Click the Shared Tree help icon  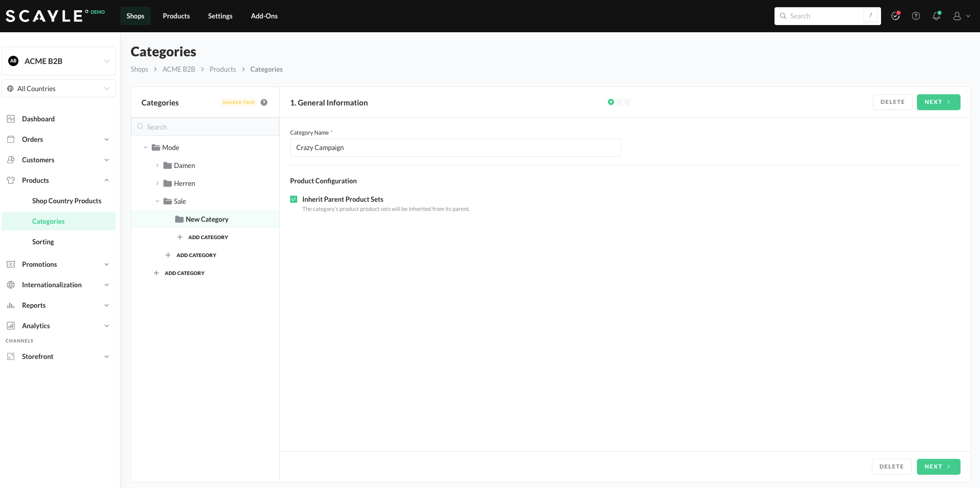coord(264,102)
